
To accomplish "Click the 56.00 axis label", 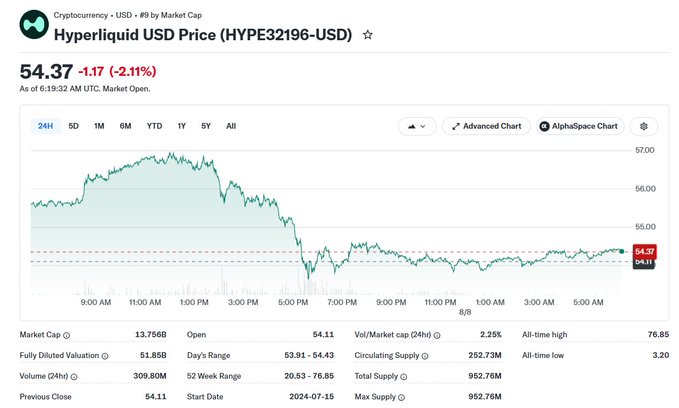I will click(645, 189).
